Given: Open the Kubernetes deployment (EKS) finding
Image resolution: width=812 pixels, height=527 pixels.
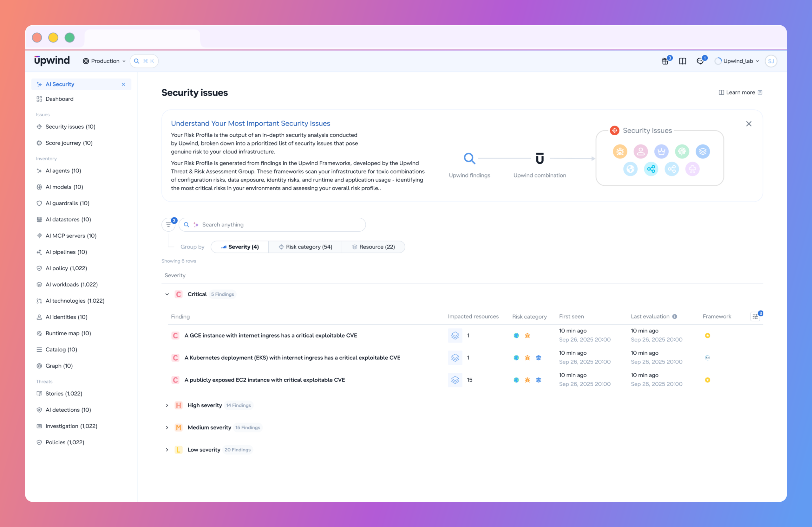Looking at the screenshot, I should click(292, 358).
